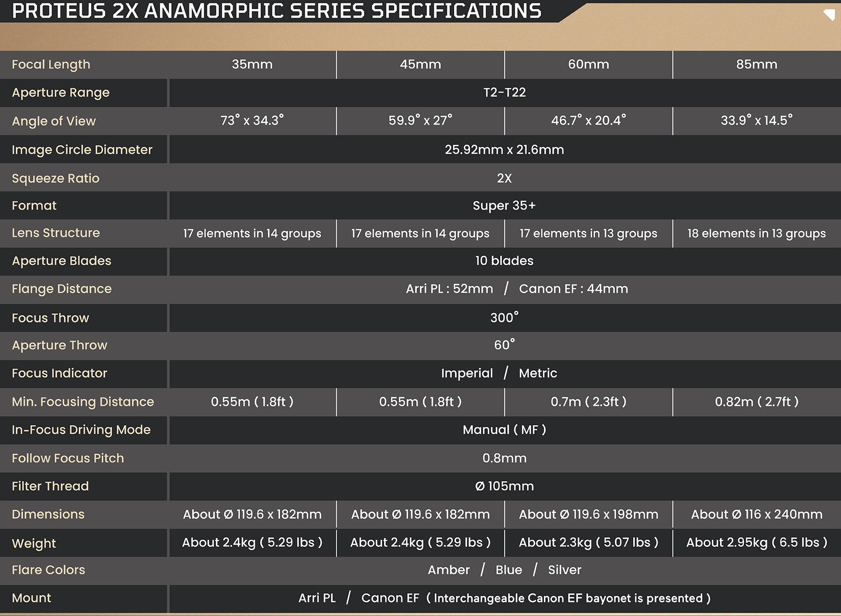Select the T2-T22 aperture value

pos(504,92)
